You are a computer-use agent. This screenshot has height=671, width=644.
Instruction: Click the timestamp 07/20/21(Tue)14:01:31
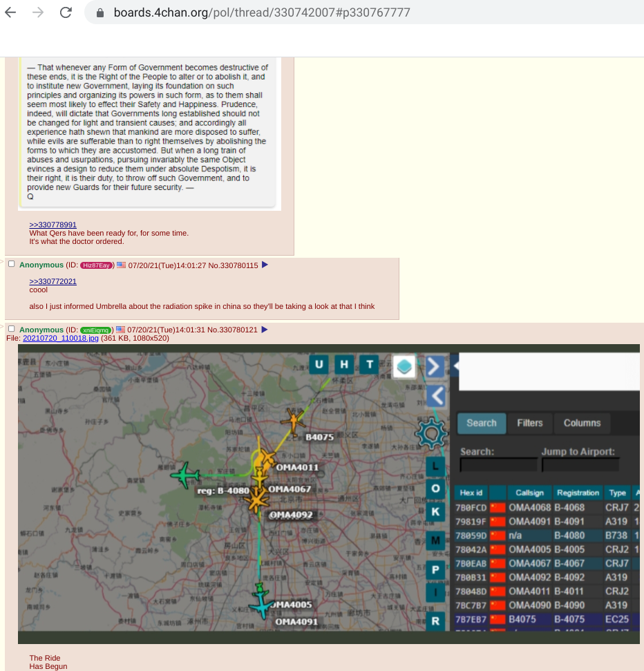tap(167, 330)
